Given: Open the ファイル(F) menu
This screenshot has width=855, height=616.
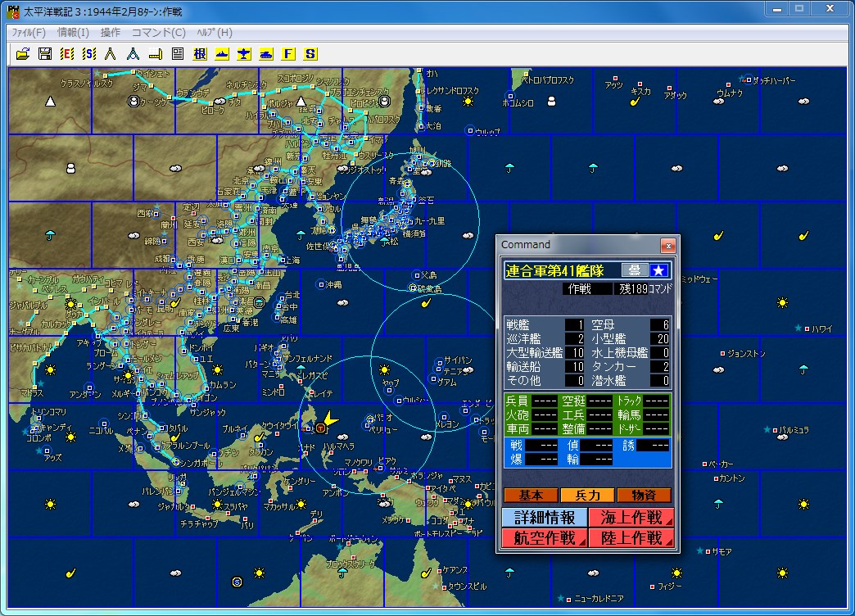Looking at the screenshot, I should pyautogui.click(x=29, y=33).
